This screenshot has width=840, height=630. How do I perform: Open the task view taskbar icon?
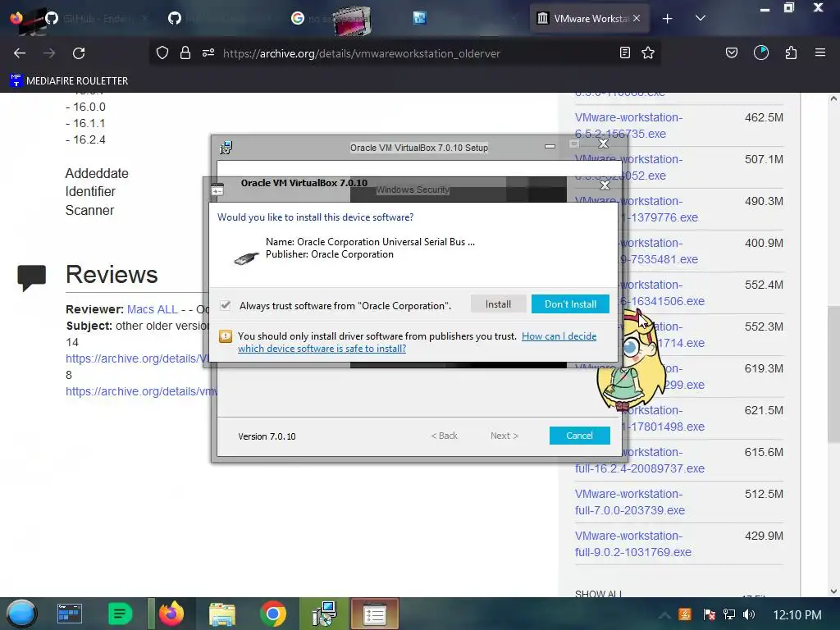70,614
